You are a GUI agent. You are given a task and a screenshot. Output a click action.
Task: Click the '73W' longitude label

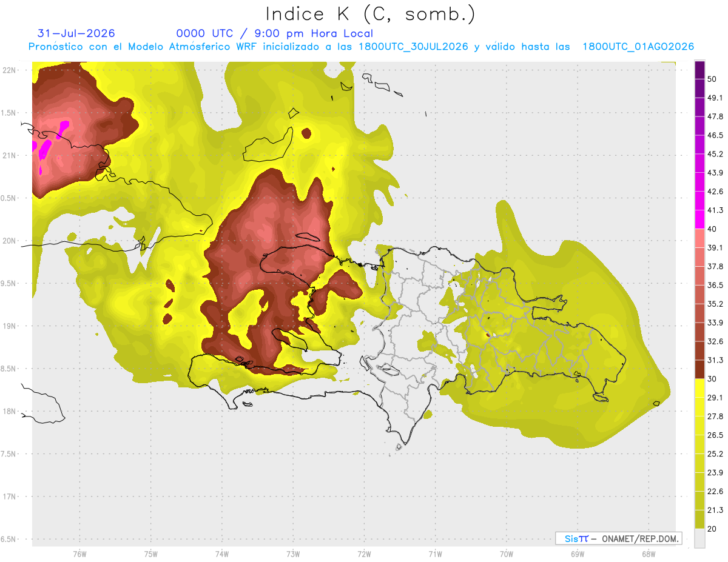tap(293, 554)
